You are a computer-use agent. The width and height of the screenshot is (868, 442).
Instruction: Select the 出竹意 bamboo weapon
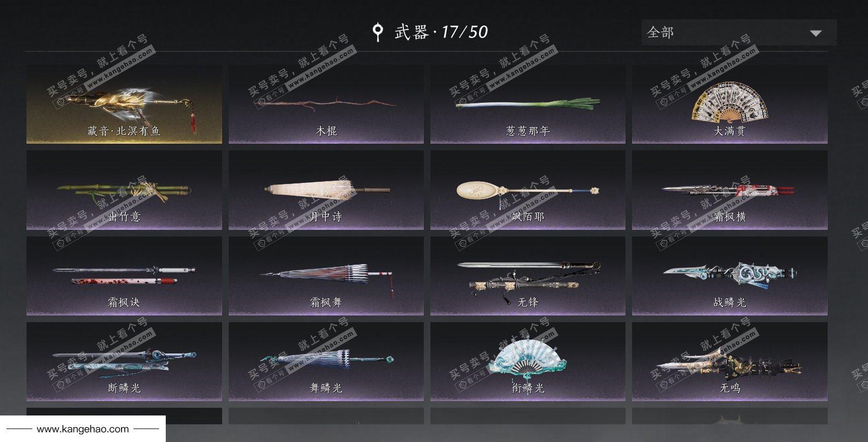(124, 190)
